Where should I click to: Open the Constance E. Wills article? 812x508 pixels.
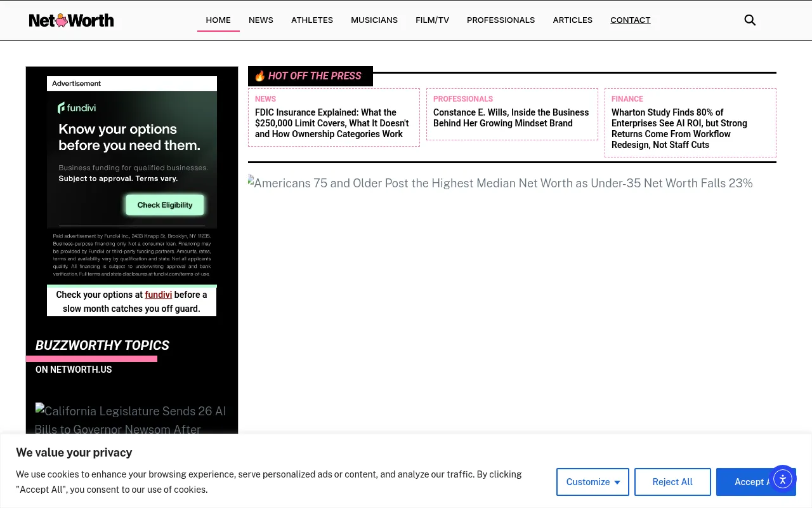(x=511, y=118)
